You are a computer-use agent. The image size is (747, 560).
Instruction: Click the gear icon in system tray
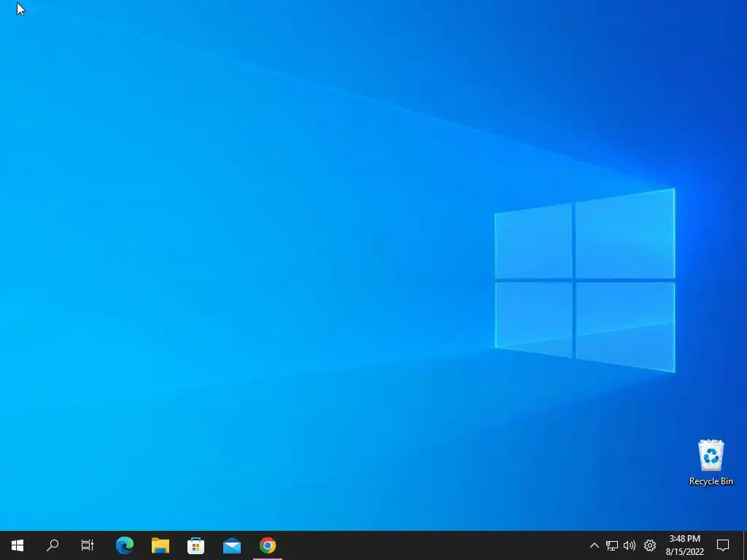(x=650, y=545)
